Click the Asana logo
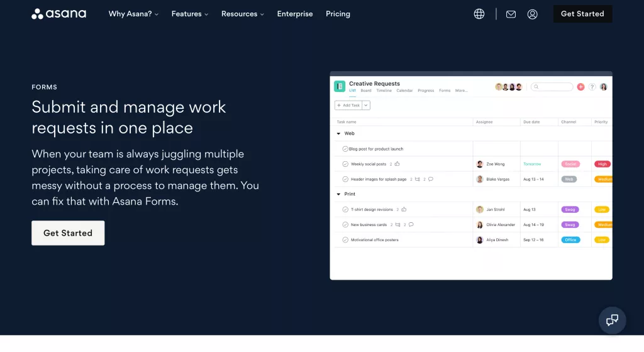The height and width of the screenshot is (352, 644). pyautogui.click(x=58, y=14)
